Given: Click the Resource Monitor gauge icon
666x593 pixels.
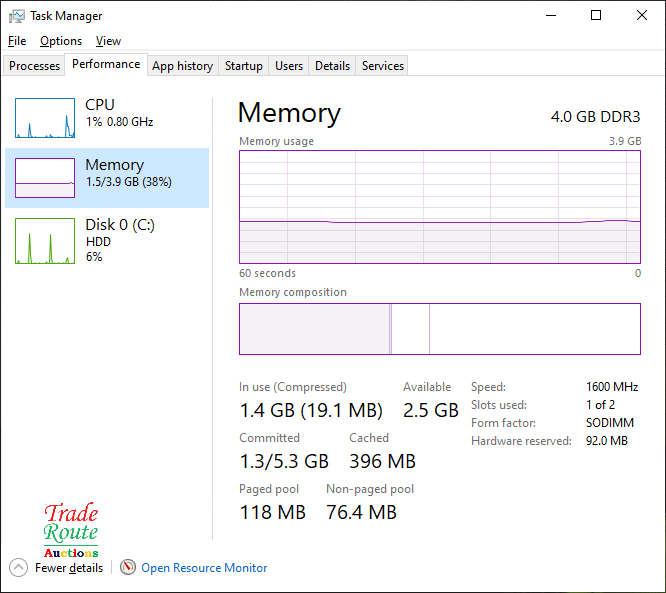Looking at the screenshot, I should click(127, 567).
